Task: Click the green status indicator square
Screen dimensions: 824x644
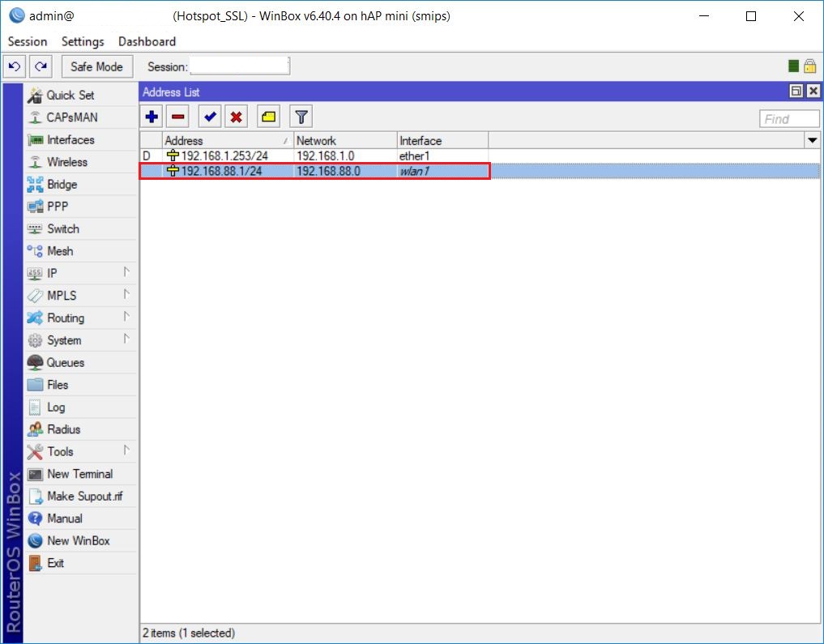Action: click(793, 66)
